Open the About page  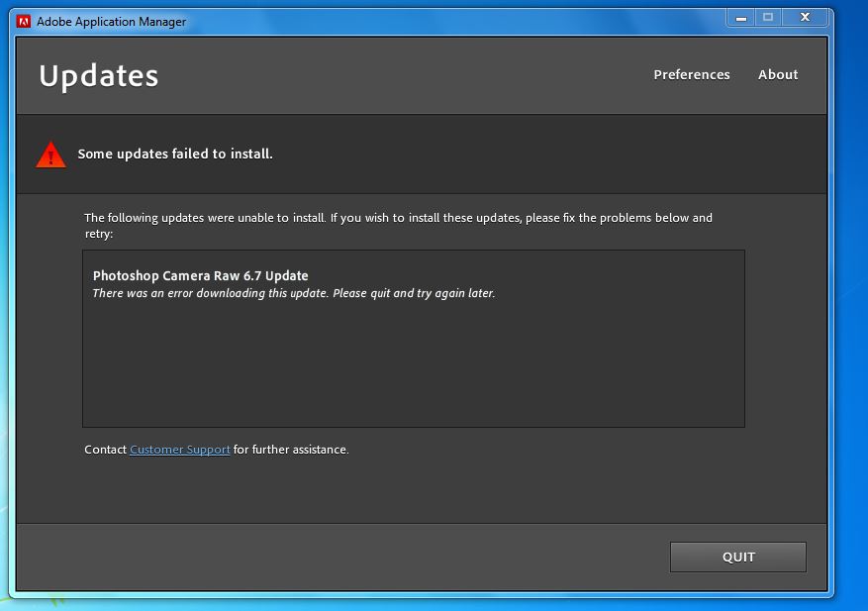click(x=778, y=75)
